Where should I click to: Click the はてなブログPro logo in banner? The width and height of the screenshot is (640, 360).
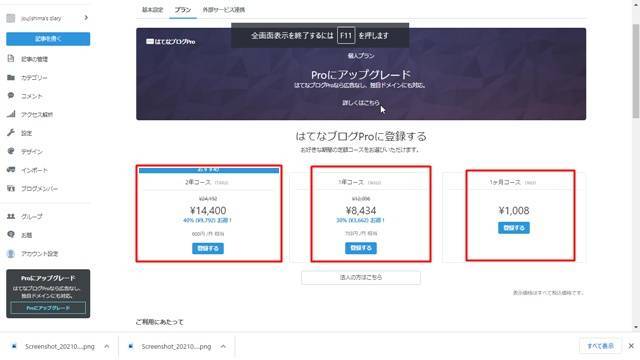(x=171, y=41)
